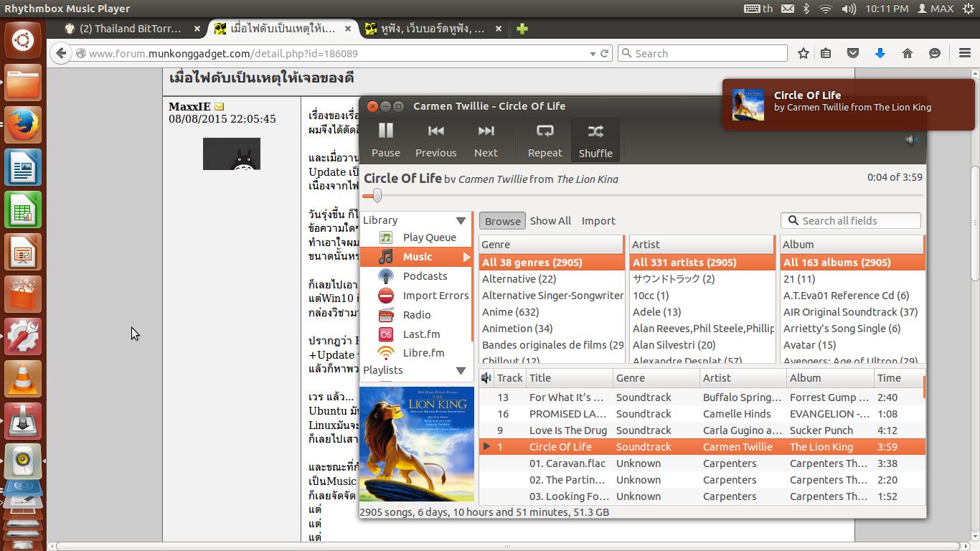Screen dimensions: 980x551
Task: Select Avatar (15) album
Action: tap(852, 345)
